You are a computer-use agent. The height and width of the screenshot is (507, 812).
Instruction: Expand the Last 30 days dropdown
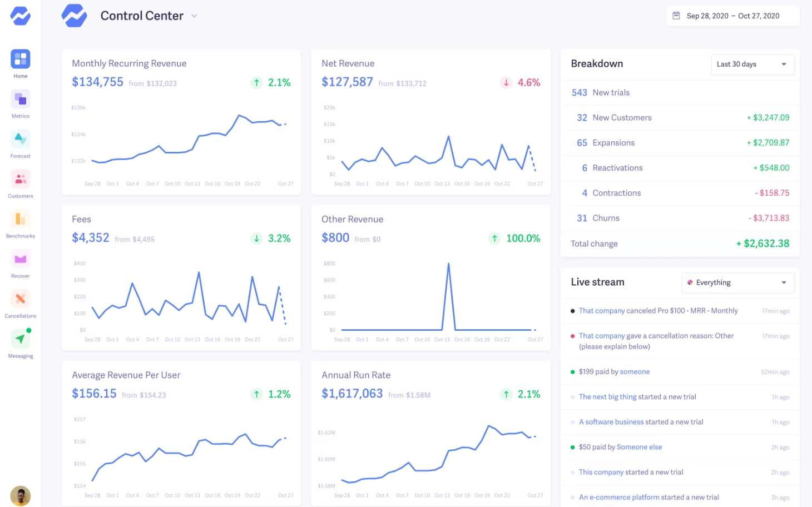[x=752, y=64]
